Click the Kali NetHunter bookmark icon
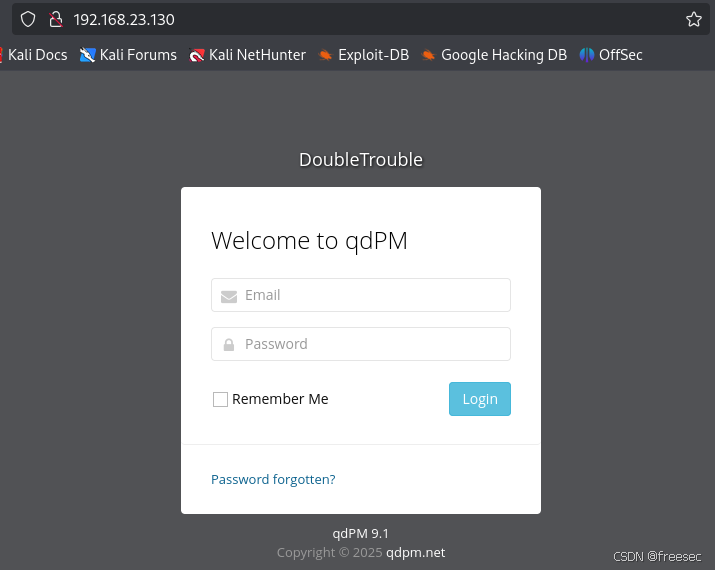The height and width of the screenshot is (570, 715). [197, 55]
